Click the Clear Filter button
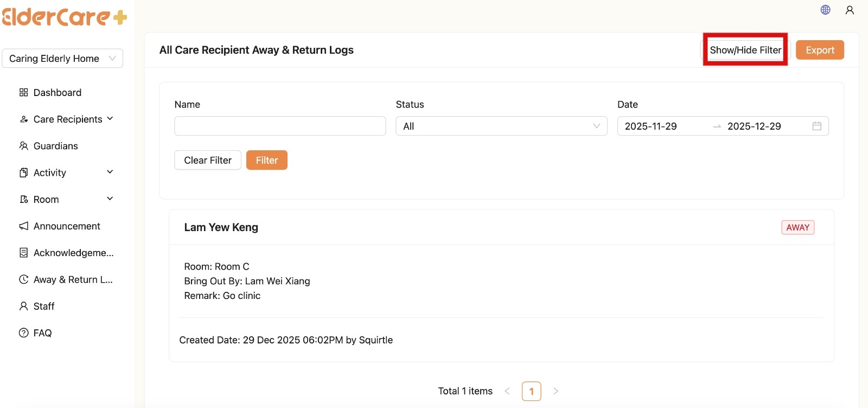868x408 pixels. 208,160
